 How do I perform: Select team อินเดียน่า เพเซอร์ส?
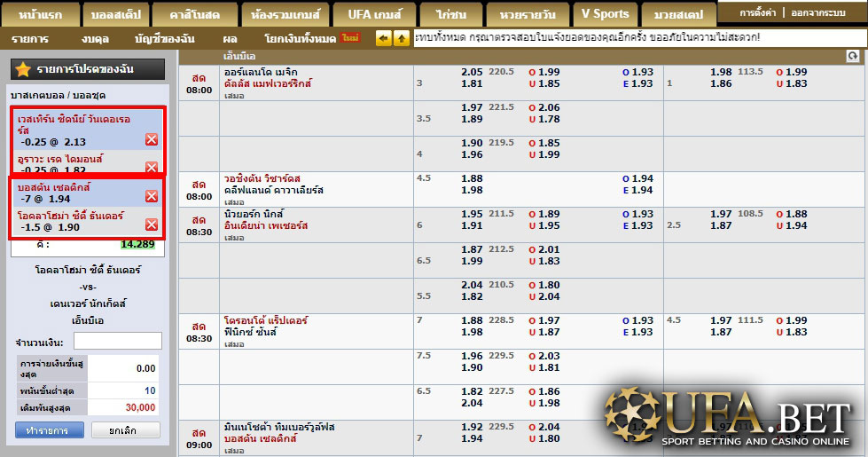[266, 226]
